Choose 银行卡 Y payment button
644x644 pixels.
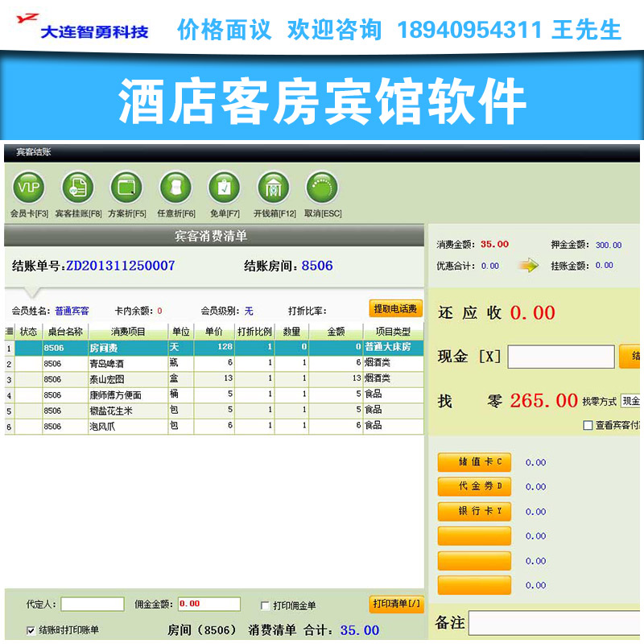(474, 511)
